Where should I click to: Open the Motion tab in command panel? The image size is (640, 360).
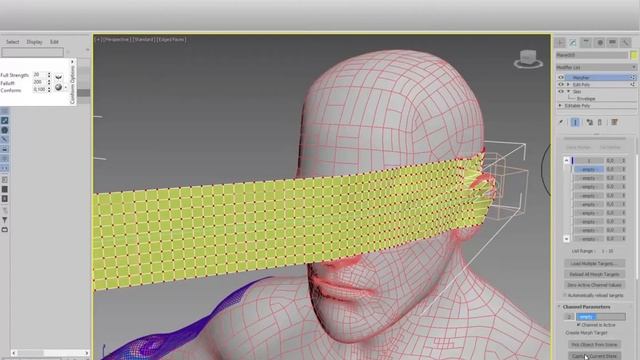pos(600,42)
